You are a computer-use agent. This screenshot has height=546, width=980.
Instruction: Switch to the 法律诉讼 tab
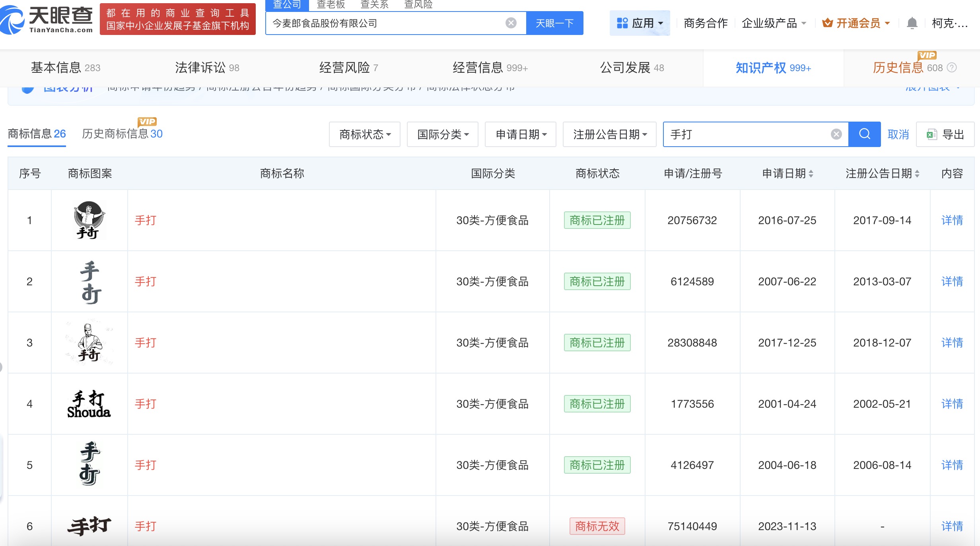coord(207,68)
